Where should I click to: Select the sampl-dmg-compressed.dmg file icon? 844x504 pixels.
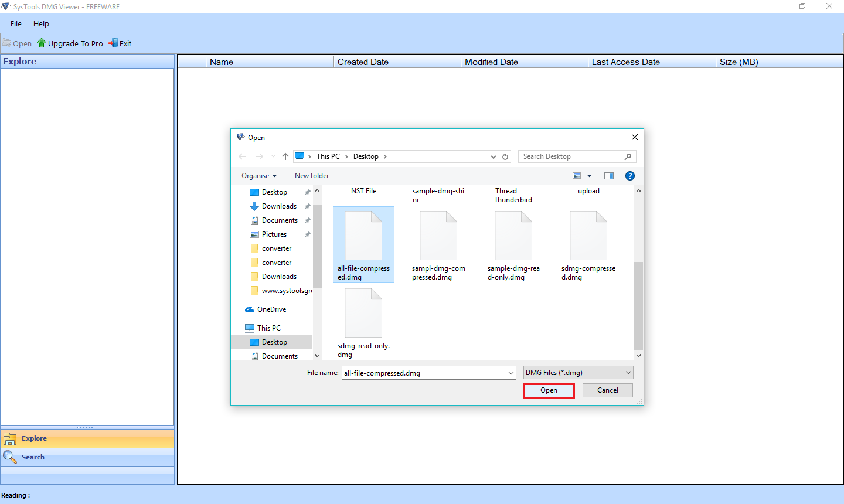click(438, 236)
